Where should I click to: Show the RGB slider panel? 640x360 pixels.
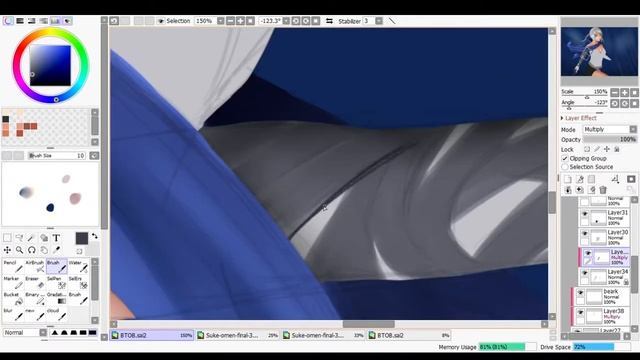coord(20,20)
